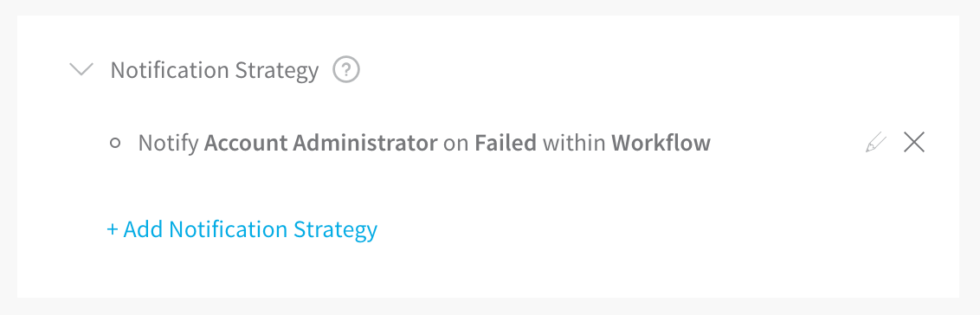980x315 pixels.
Task: Click the bold Account Administrator text
Action: point(320,143)
